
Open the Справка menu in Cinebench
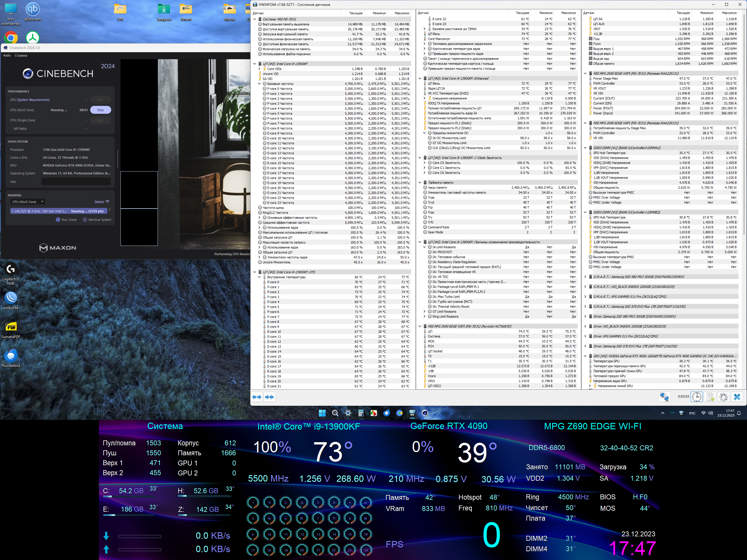tap(21, 55)
